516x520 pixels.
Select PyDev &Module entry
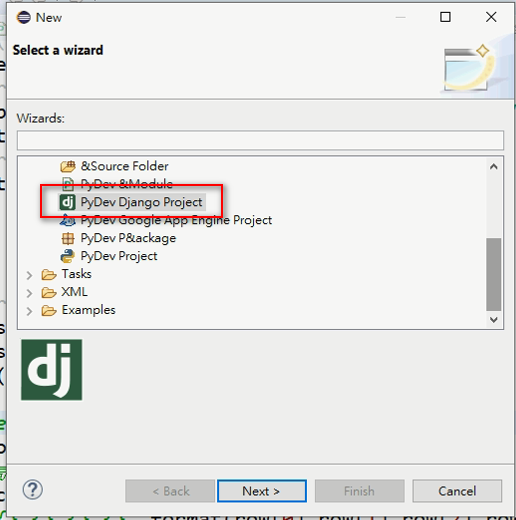[127, 184]
